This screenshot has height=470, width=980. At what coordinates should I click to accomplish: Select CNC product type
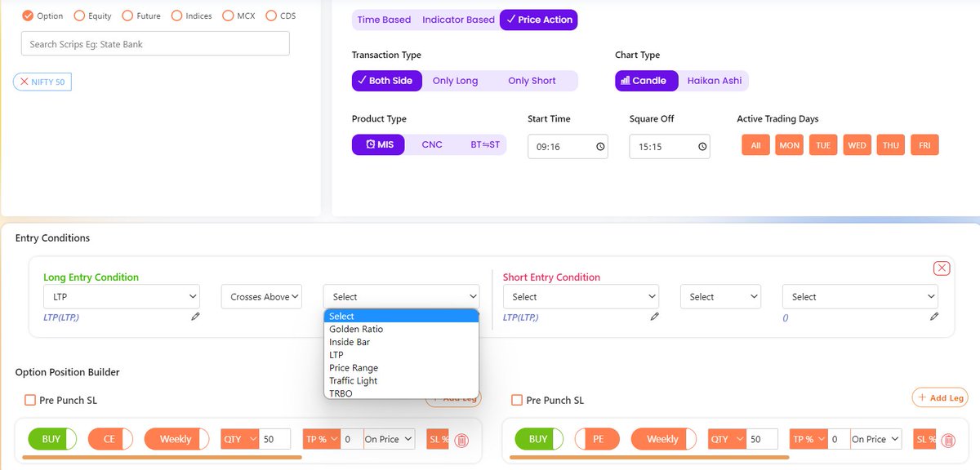(x=432, y=144)
